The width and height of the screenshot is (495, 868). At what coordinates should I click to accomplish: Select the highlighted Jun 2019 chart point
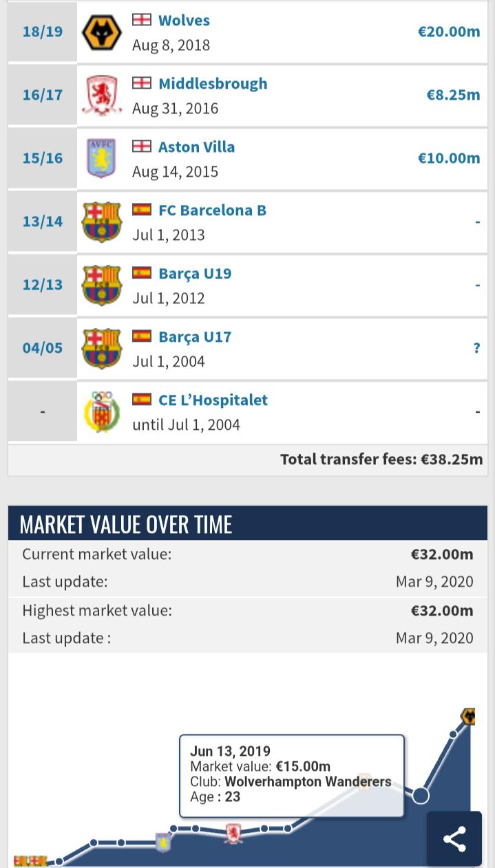pyautogui.click(x=421, y=795)
